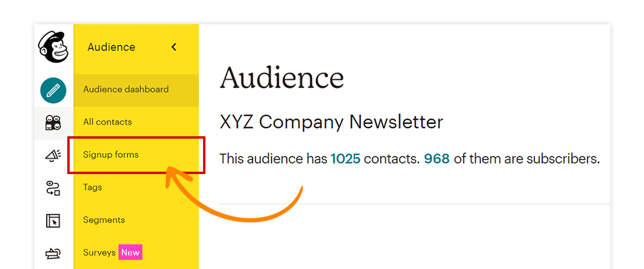644x269 pixels.
Task: Open All contacts
Action: [x=107, y=122]
